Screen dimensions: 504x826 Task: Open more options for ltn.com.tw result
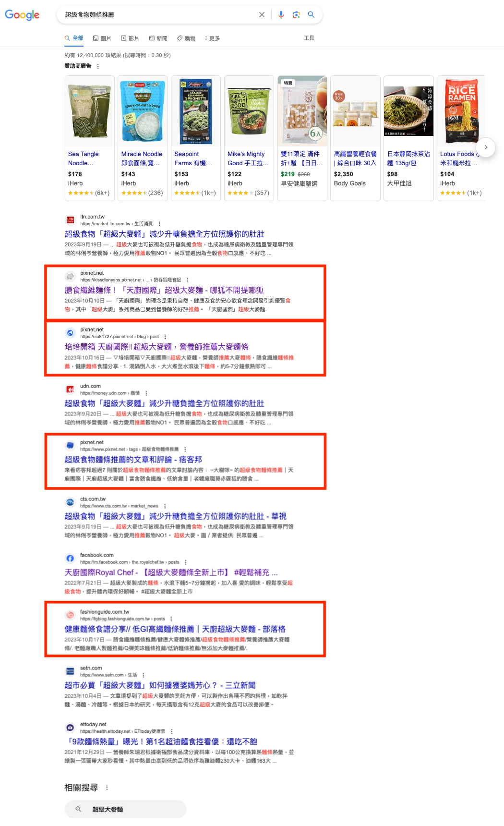click(159, 224)
